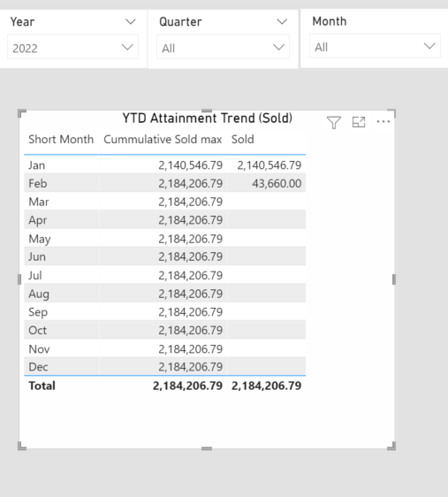Select the Jan row label
448x497 pixels.
pos(37,165)
